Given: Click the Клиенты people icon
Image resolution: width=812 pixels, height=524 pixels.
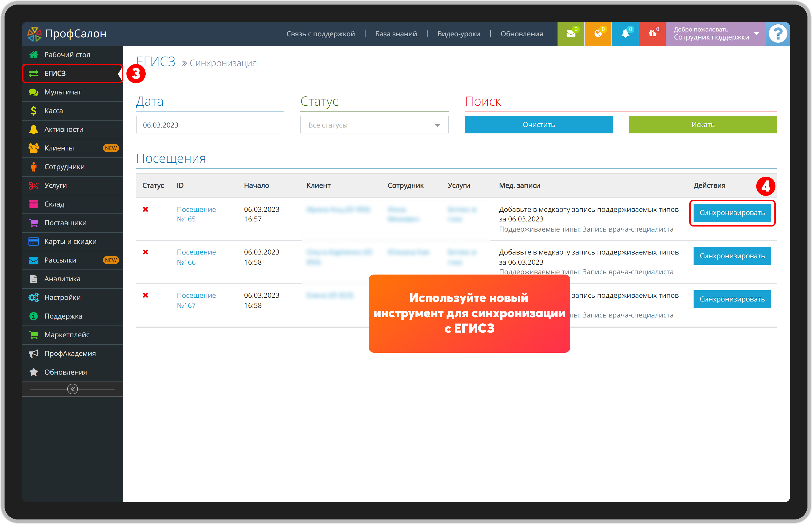Looking at the screenshot, I should [x=33, y=148].
